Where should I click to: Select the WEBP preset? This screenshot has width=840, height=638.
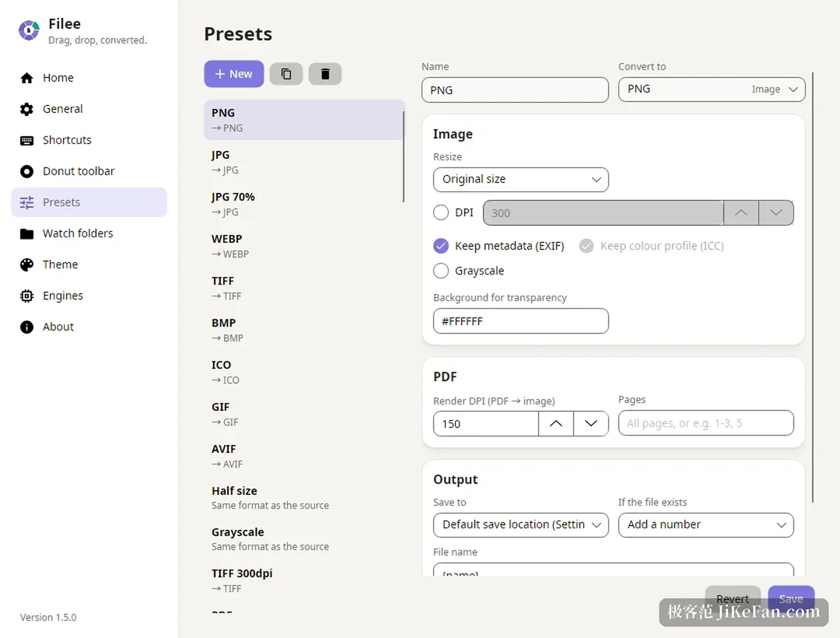304,246
